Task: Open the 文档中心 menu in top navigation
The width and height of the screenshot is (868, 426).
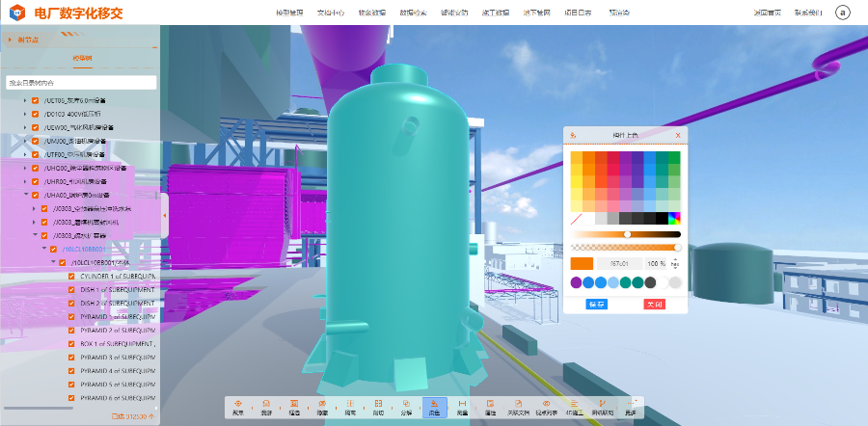Action: pyautogui.click(x=330, y=13)
